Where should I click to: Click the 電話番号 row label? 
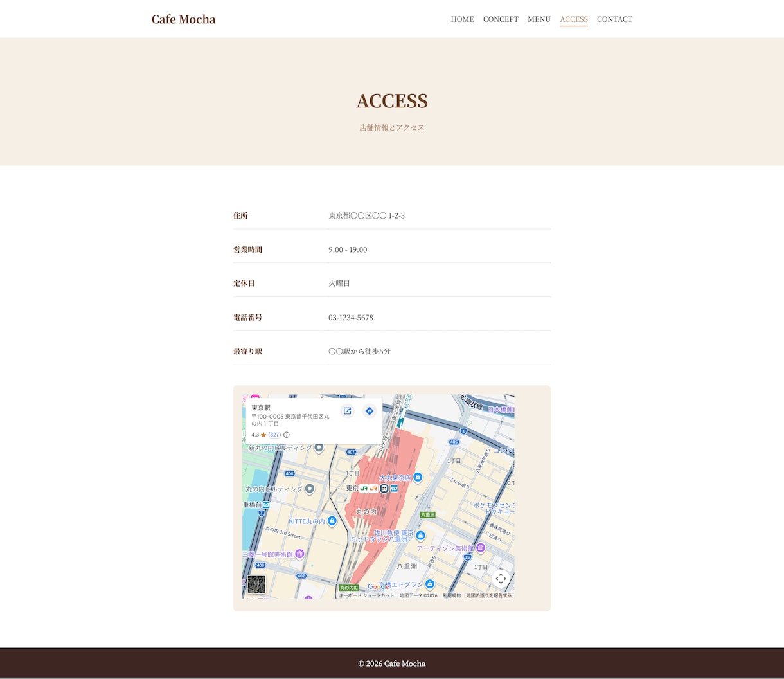(247, 318)
